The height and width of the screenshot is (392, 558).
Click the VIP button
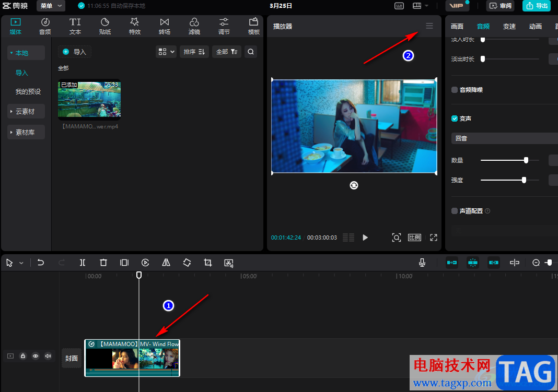[x=457, y=6]
